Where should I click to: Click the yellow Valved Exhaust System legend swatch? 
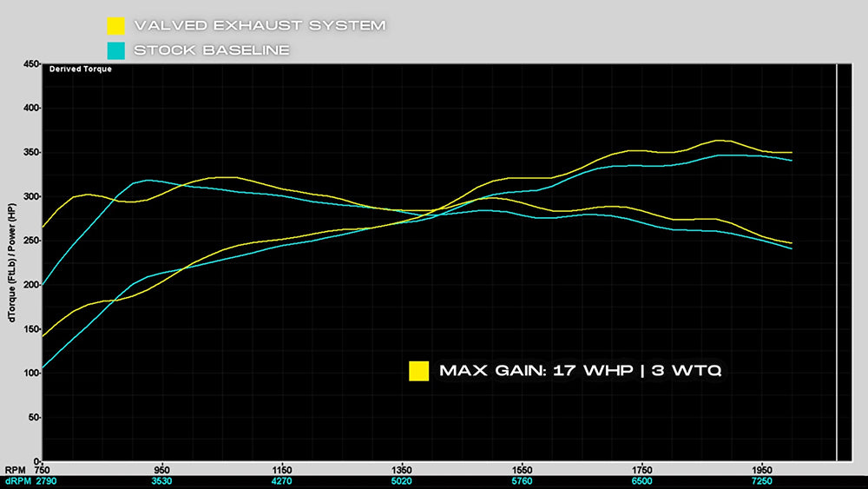[x=115, y=25]
